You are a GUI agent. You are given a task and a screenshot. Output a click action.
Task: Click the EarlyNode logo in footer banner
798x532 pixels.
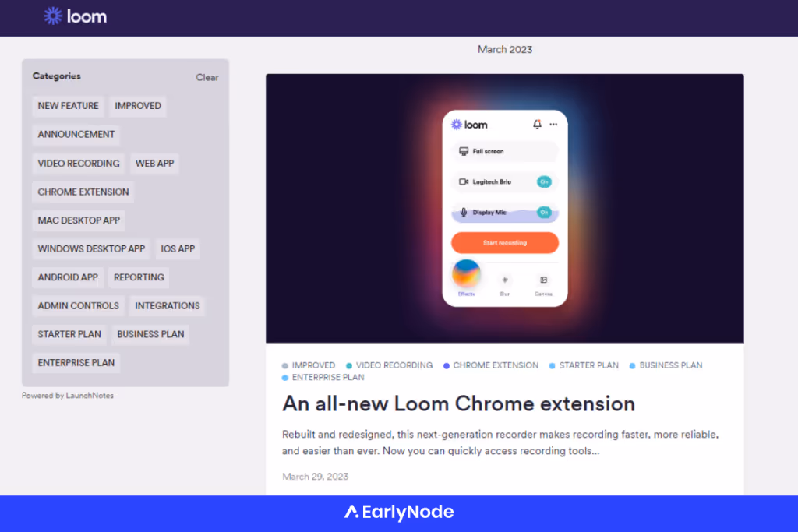[x=398, y=512]
